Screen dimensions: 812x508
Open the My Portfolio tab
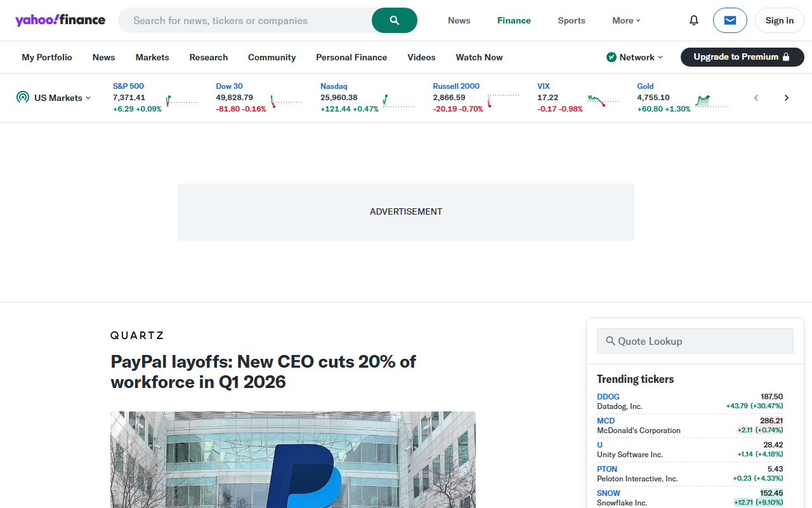coord(47,57)
